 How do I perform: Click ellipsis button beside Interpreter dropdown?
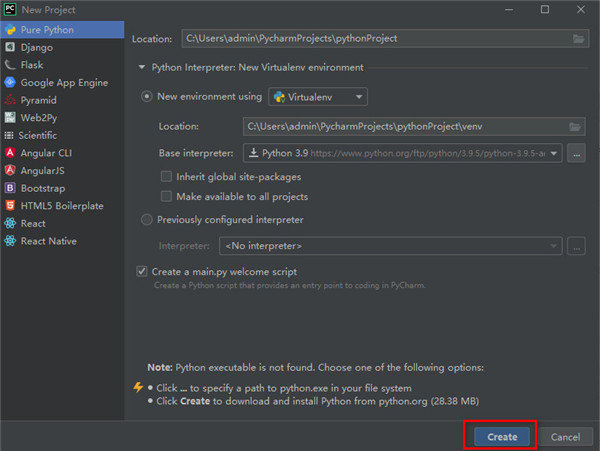point(576,246)
